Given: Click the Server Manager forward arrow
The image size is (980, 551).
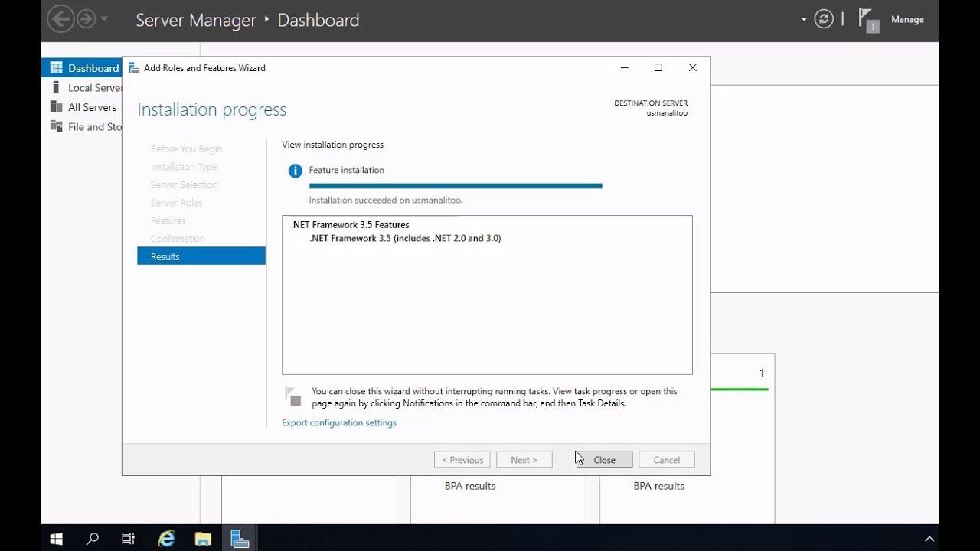Looking at the screenshot, I should pos(86,19).
